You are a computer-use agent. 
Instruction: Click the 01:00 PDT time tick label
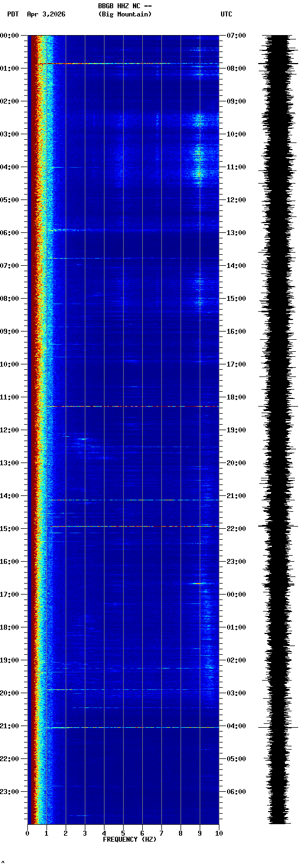(x=9, y=68)
